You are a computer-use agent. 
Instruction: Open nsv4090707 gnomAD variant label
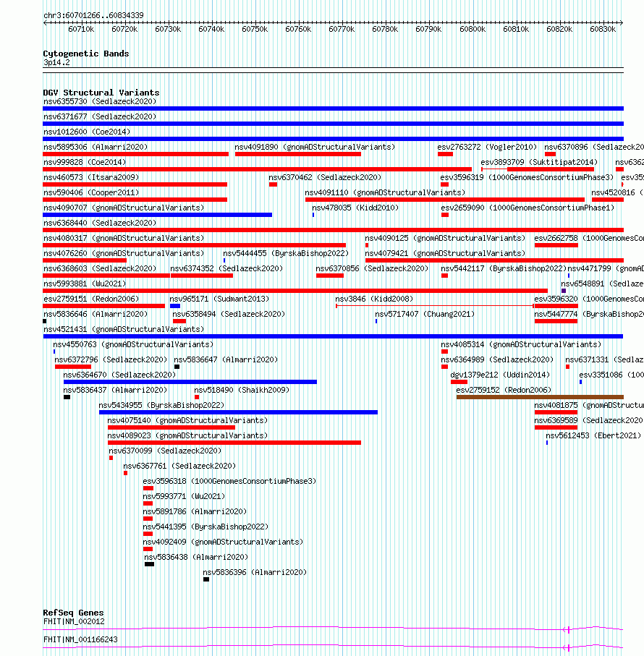[x=124, y=208]
